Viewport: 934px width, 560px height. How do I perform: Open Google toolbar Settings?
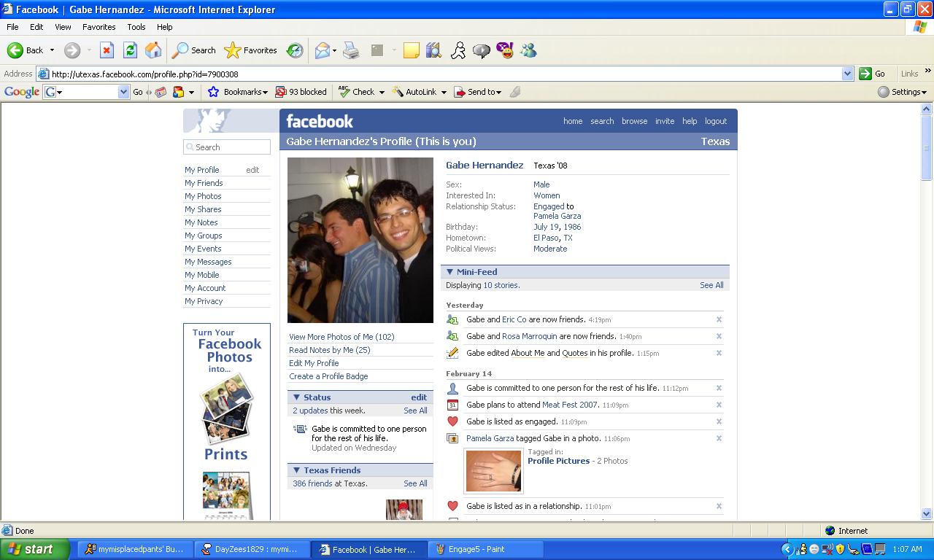tap(902, 92)
